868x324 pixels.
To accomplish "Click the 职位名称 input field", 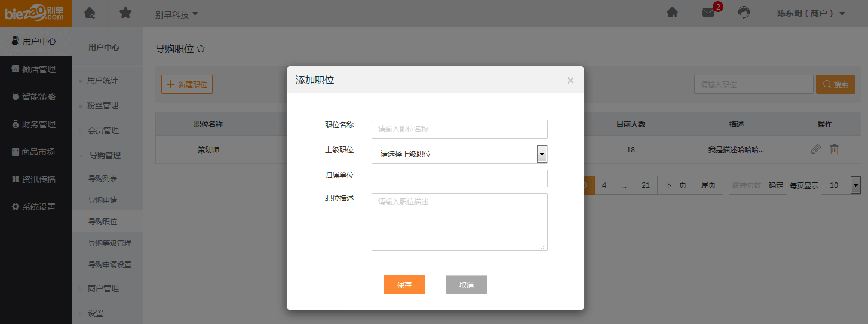I will point(459,129).
